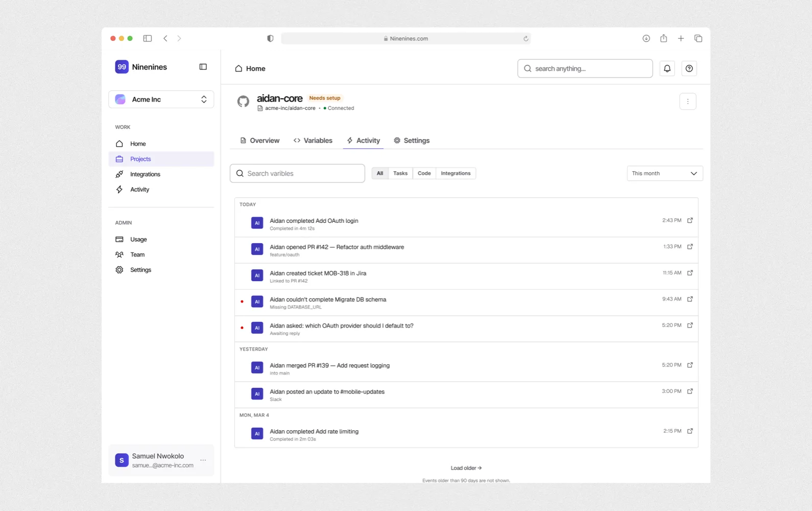Select the Code filter

(x=424, y=173)
